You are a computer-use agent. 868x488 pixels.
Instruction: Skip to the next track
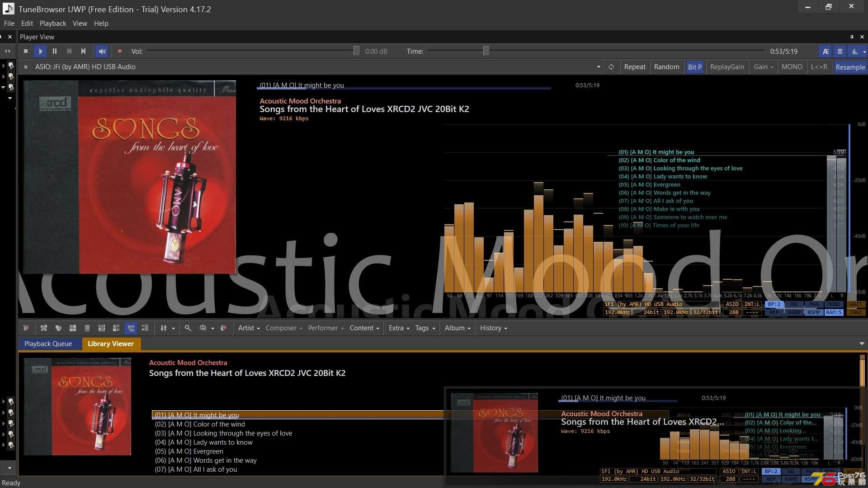coord(84,52)
